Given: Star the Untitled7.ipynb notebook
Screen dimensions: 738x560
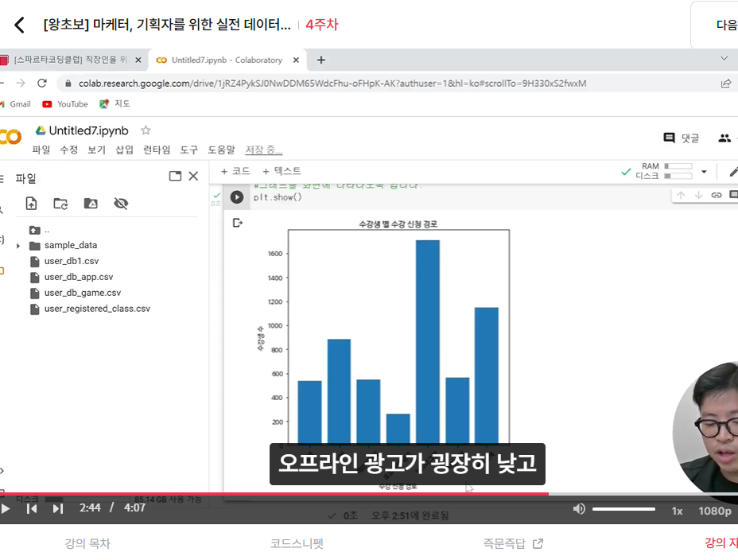Looking at the screenshot, I should [x=146, y=130].
